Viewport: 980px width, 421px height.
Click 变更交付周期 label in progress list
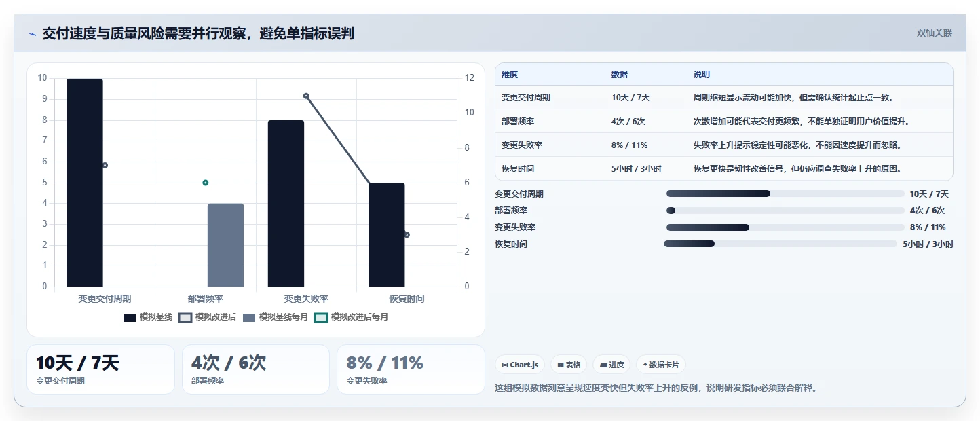click(x=519, y=194)
